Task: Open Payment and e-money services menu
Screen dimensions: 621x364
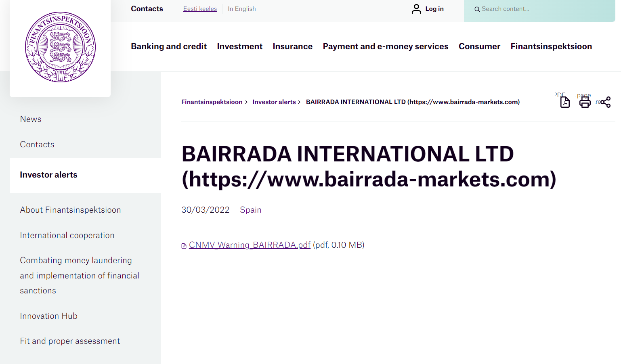Action: 385,46
